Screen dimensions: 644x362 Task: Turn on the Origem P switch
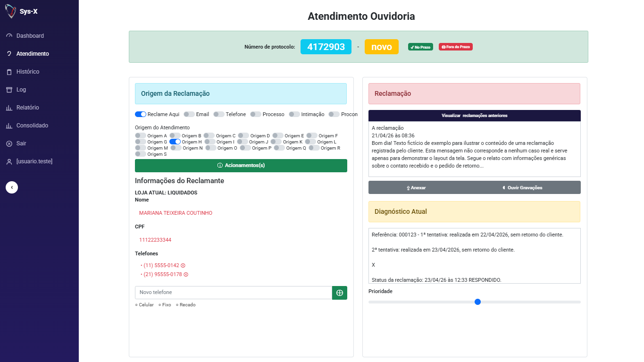click(245, 148)
